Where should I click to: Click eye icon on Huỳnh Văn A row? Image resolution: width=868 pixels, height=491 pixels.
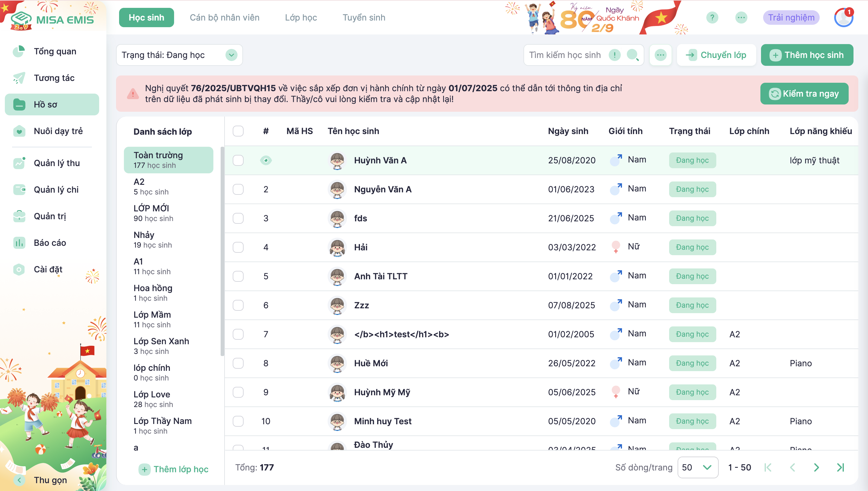coord(266,160)
